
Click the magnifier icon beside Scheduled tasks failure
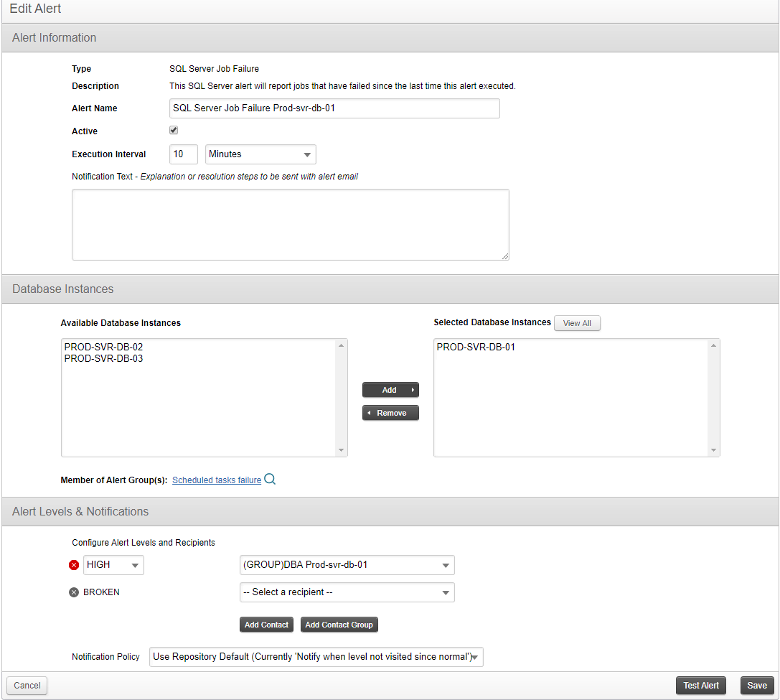tap(270, 479)
